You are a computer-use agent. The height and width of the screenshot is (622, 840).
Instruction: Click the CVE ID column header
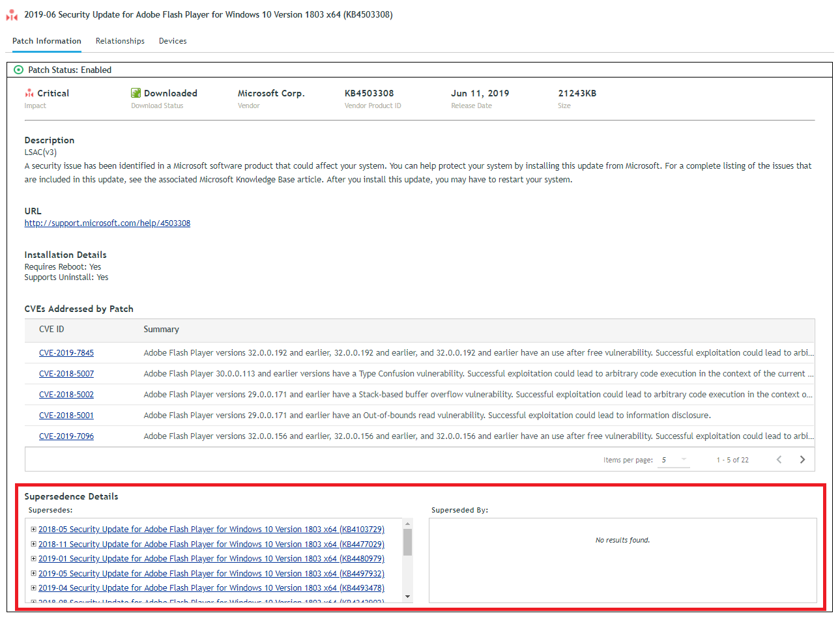[51, 329]
